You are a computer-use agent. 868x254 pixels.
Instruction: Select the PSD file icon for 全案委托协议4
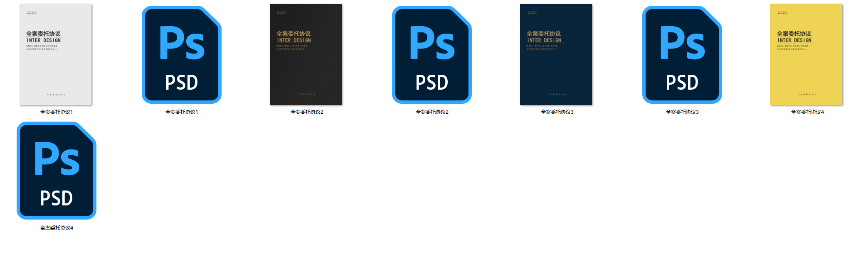[57, 171]
